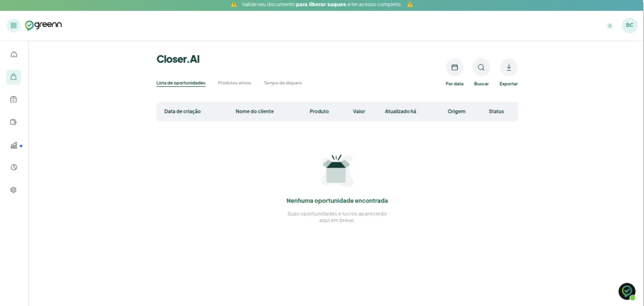Click the Greenn logo
644x306 pixels.
[x=43, y=25]
